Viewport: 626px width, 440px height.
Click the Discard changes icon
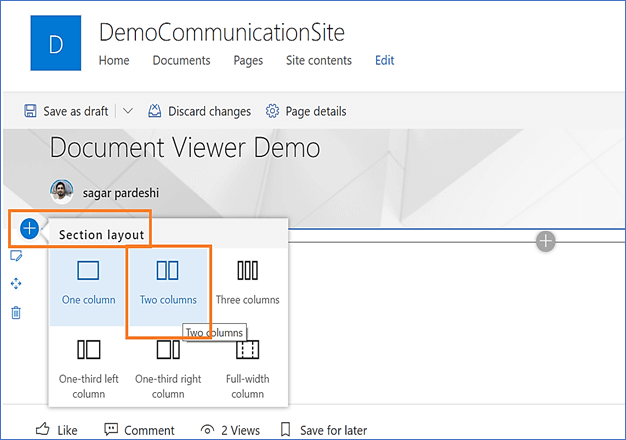(155, 111)
